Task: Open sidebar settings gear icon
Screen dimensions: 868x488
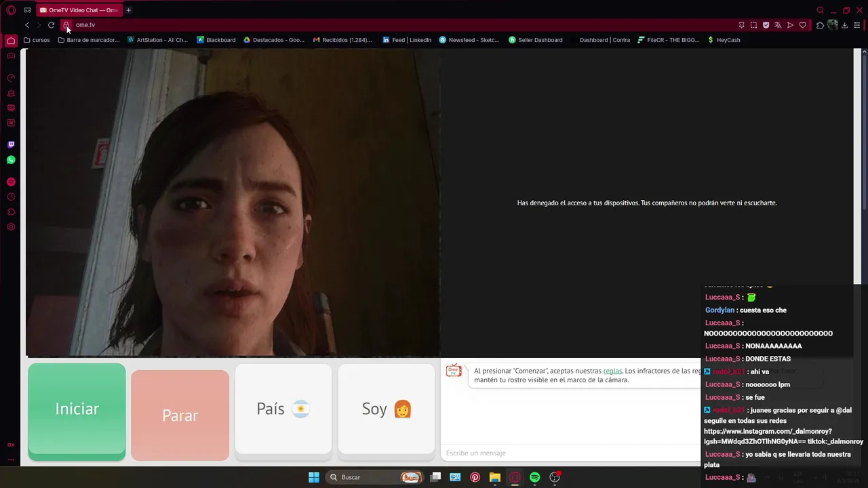Action: coord(11,227)
